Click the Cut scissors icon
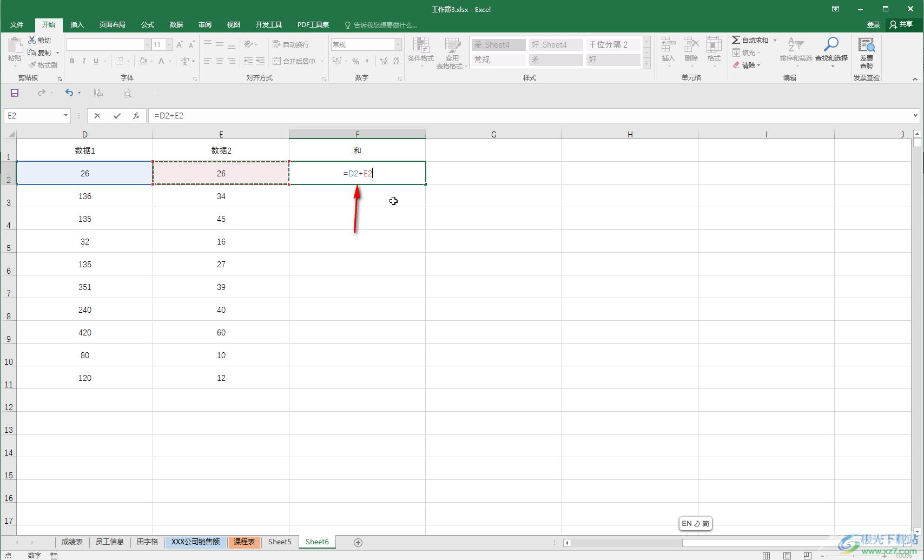This screenshot has width=924, height=560. [x=32, y=40]
